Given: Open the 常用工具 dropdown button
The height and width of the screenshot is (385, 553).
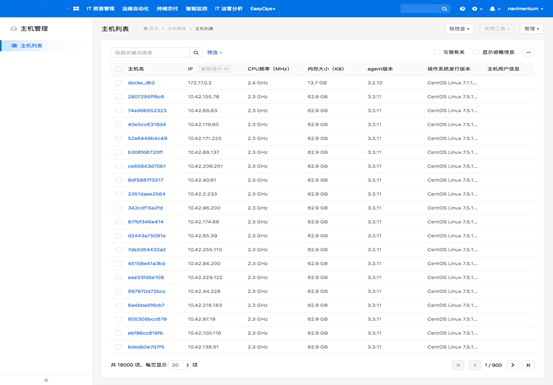Looking at the screenshot, I should 497,29.
